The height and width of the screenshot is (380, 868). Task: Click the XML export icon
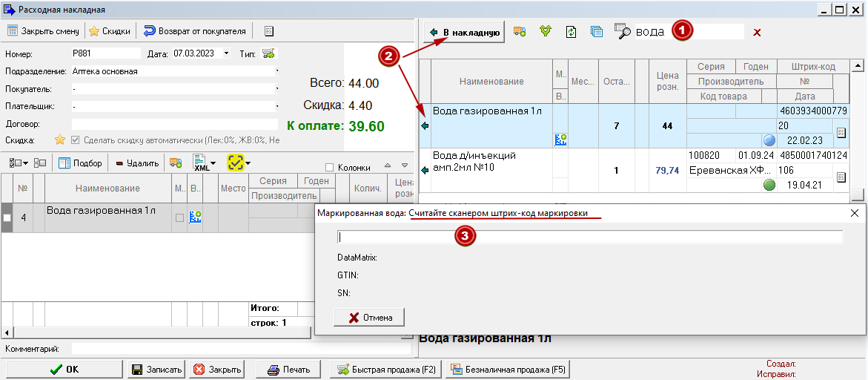click(x=200, y=163)
